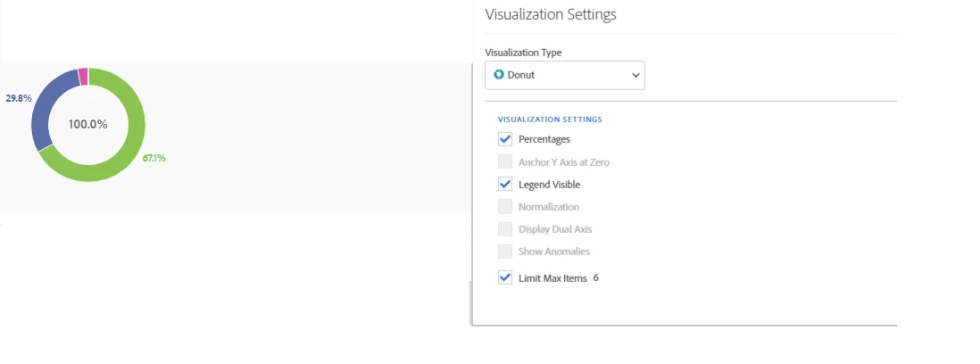The height and width of the screenshot is (364, 980).
Task: Click the Display Dual Axis checkbox
Action: point(506,229)
